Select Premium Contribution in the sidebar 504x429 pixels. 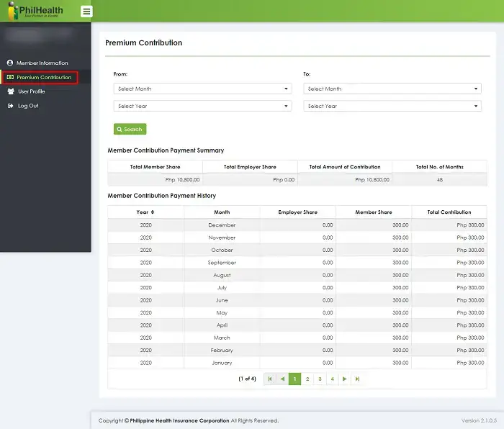pyautogui.click(x=43, y=77)
